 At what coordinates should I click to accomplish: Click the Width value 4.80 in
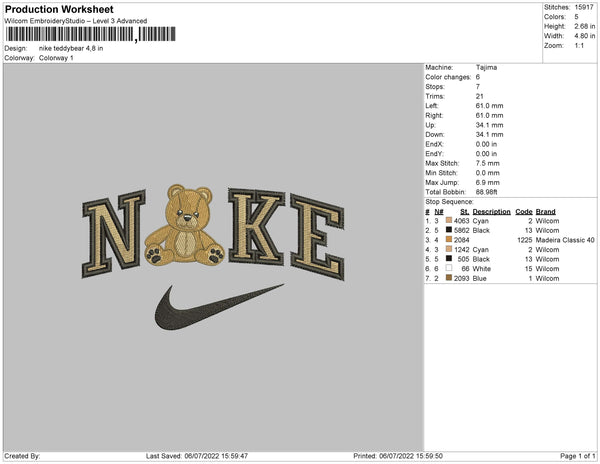point(584,36)
